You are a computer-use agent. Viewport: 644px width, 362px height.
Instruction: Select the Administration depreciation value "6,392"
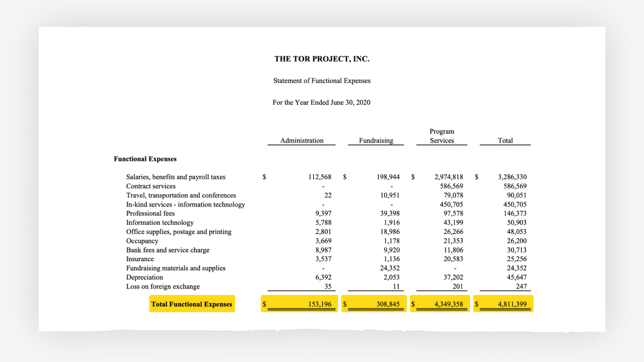coord(323,277)
